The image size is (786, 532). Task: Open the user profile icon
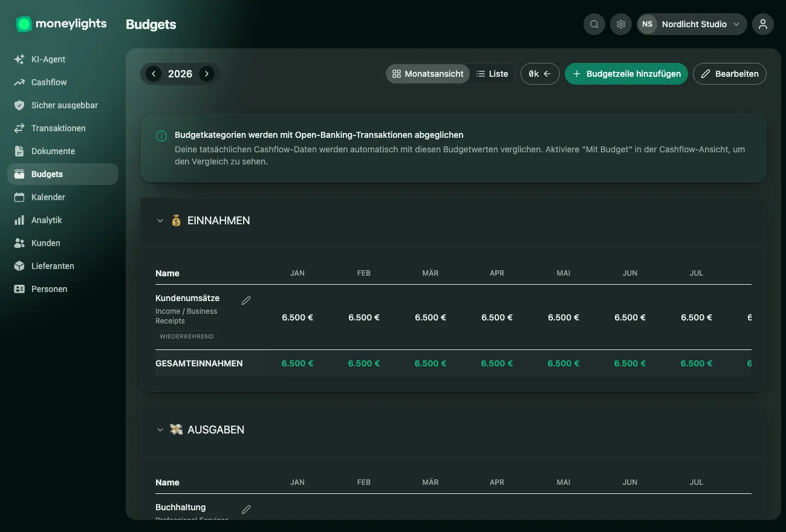[x=763, y=24]
